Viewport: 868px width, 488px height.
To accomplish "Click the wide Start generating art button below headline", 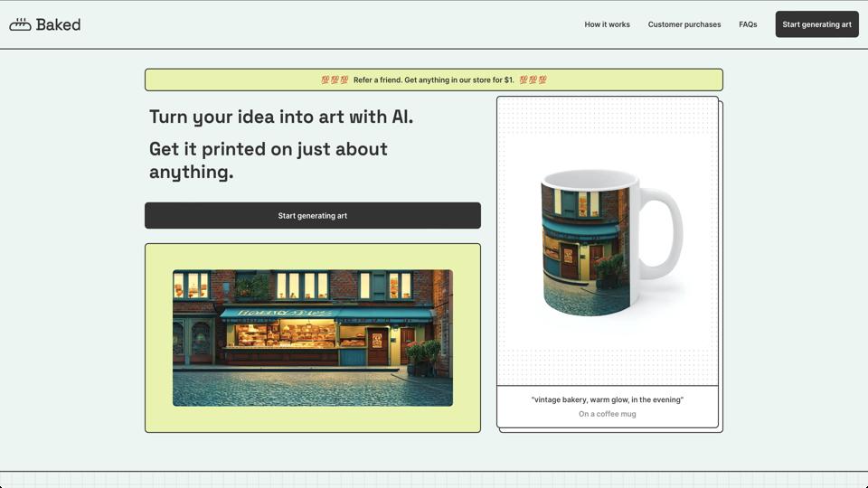I will (x=312, y=215).
